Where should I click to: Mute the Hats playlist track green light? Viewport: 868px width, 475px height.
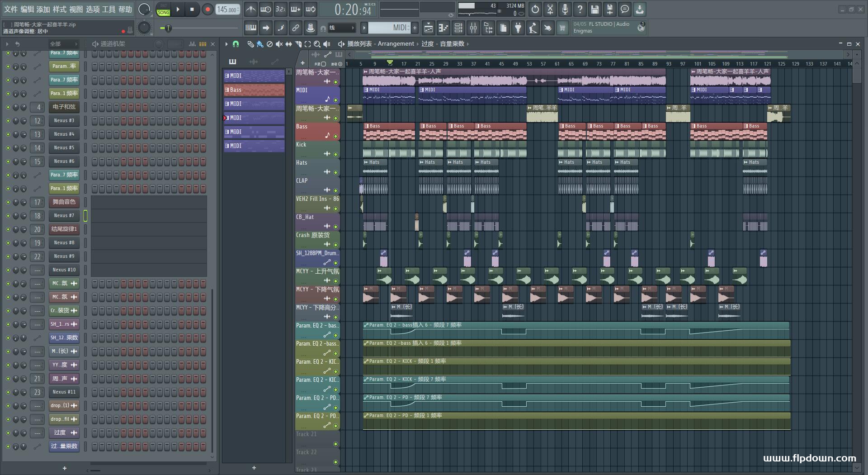tap(335, 172)
